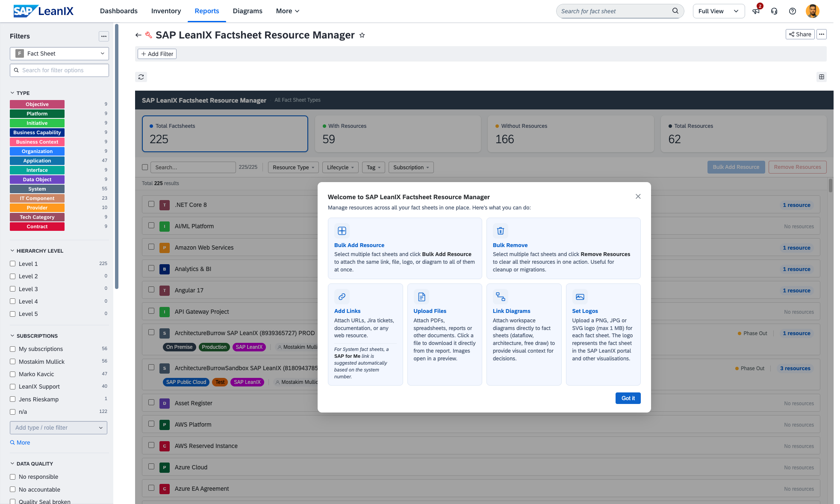
Task: Click the T type badge of .NET Core 8
Action: tap(165, 205)
